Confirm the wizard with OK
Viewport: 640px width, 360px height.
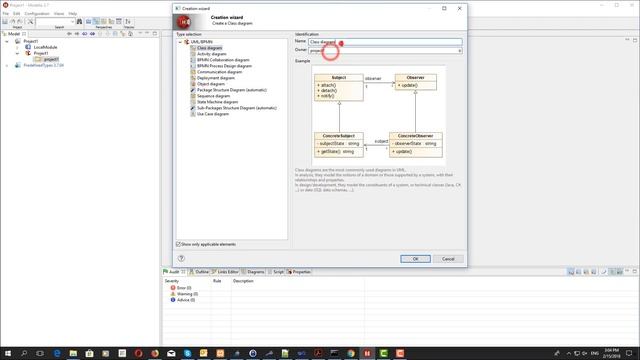415,259
